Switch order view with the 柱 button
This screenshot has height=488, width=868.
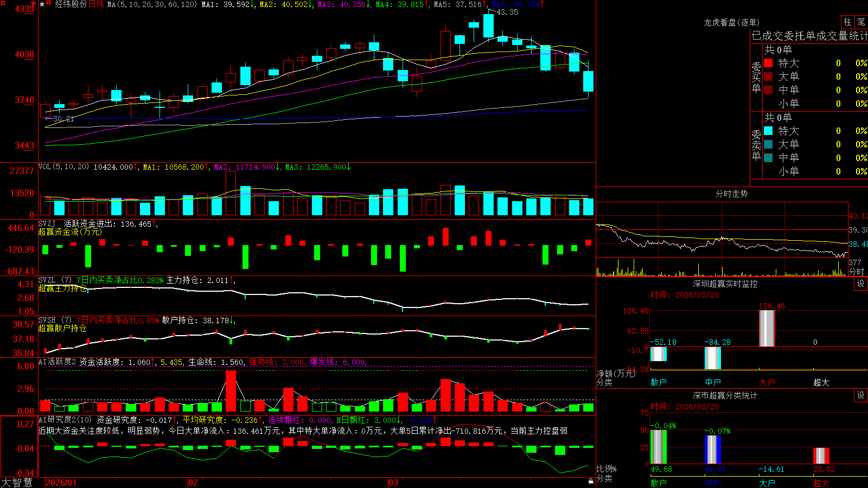click(x=847, y=22)
